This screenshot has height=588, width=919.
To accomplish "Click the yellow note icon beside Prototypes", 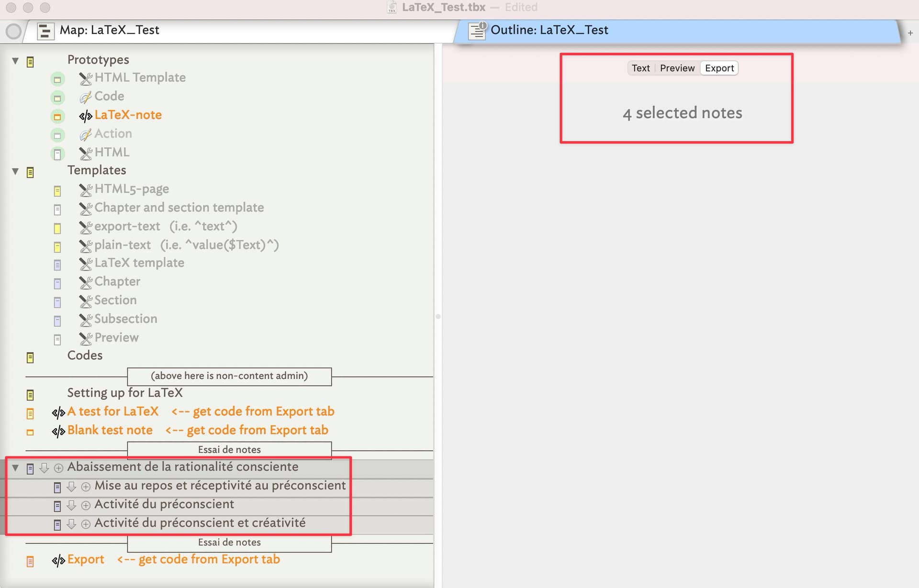I will tap(30, 62).
